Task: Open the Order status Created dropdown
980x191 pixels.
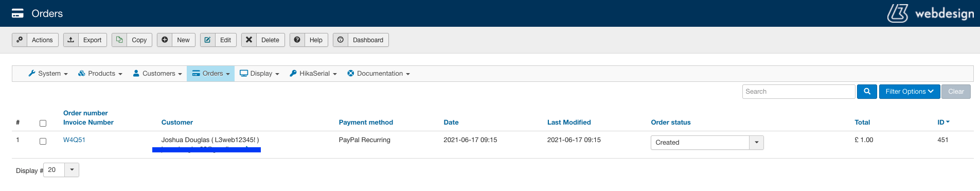Action: pyautogui.click(x=707, y=143)
